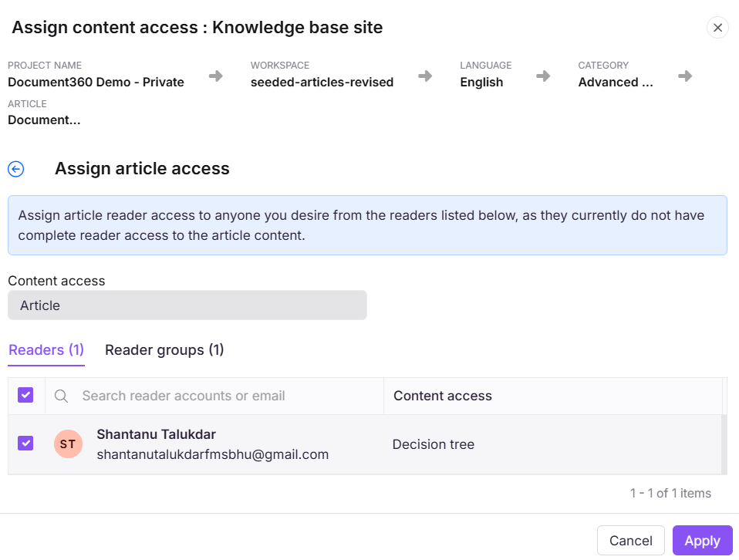The image size is (739, 560).
Task: Click the Apply button
Action: click(702, 541)
